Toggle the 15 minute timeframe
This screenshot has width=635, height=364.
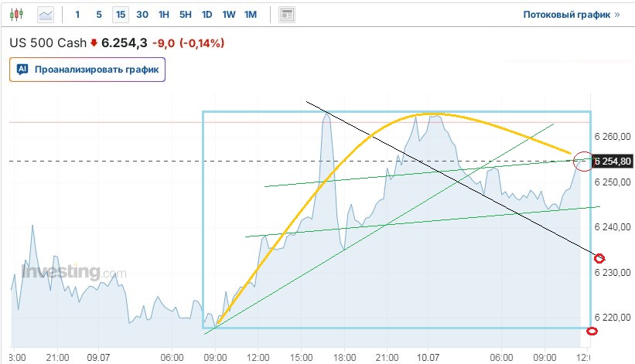tap(120, 14)
